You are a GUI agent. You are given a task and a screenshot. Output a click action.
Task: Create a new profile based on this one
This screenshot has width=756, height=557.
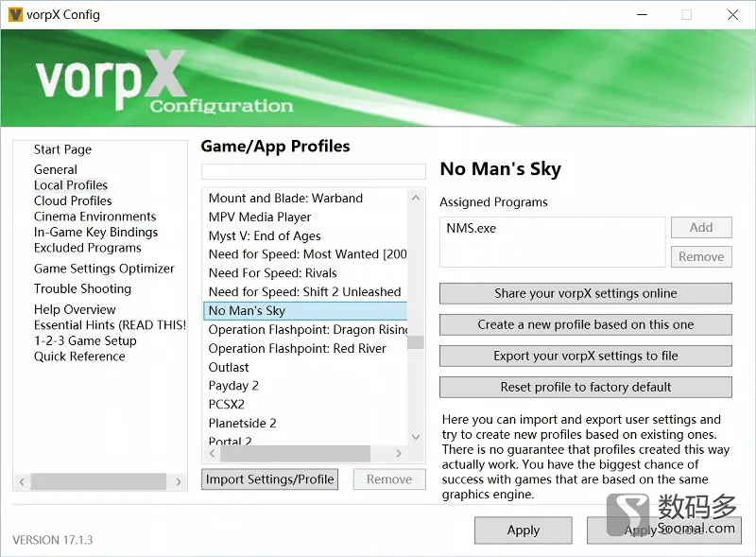(x=585, y=324)
